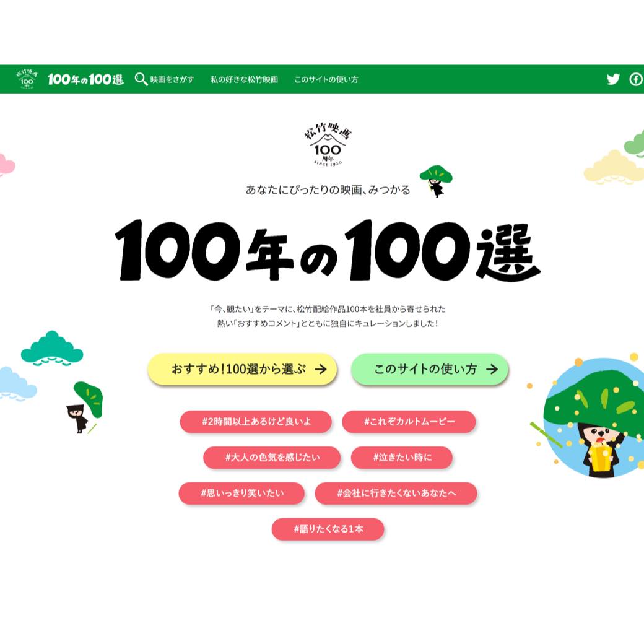Click the ninja mascot with green leaf
644x644 pixels.
point(85,407)
